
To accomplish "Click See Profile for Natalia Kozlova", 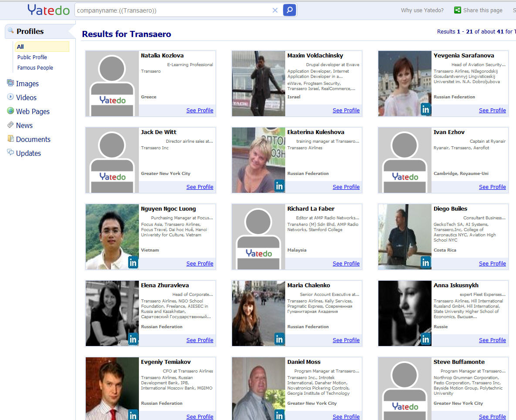I will 200,111.
